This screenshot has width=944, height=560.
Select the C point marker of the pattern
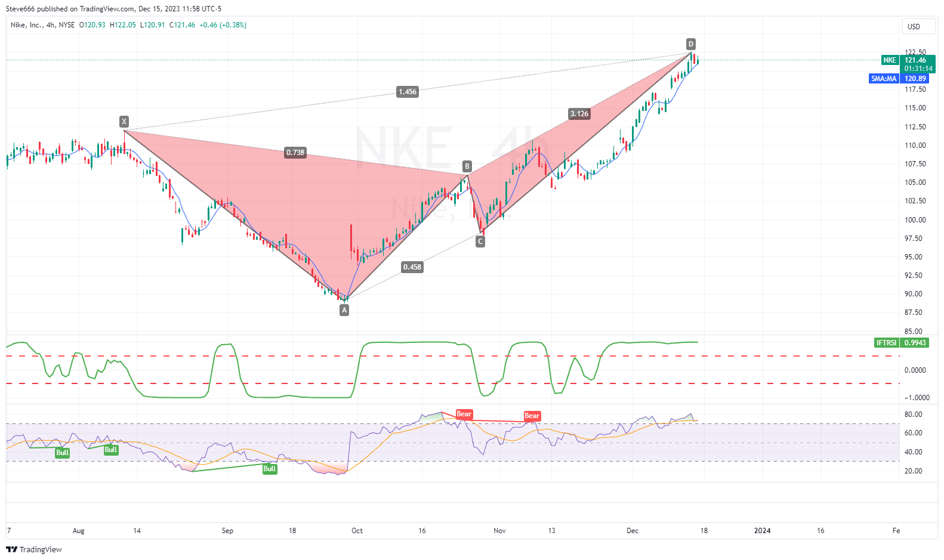pyautogui.click(x=480, y=242)
